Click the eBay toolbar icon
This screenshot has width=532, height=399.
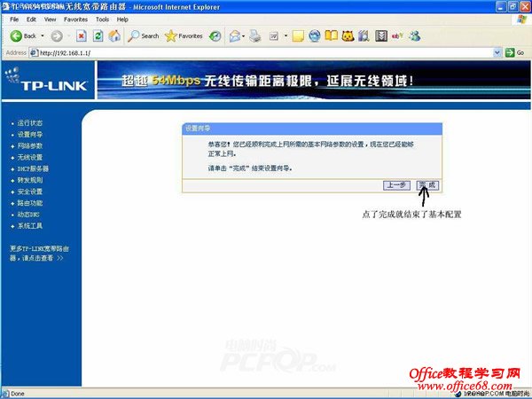pyautogui.click(x=397, y=35)
